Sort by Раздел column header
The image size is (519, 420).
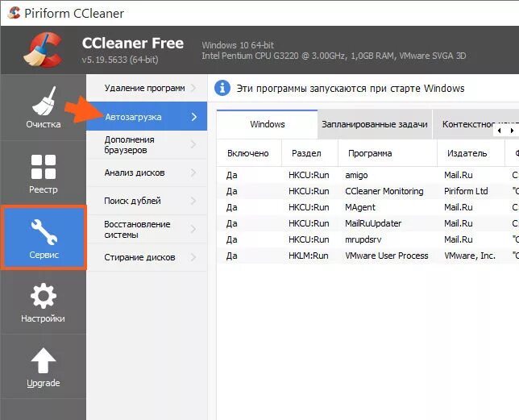click(309, 153)
